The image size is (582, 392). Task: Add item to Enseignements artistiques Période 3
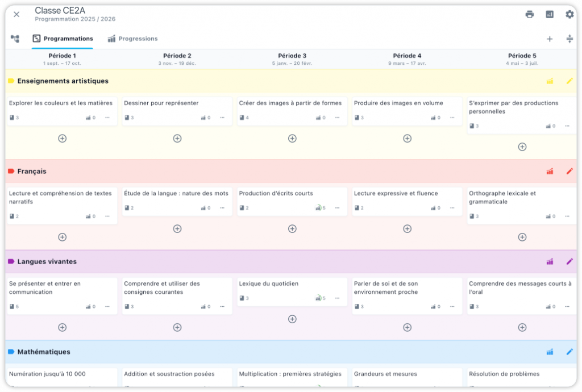292,138
